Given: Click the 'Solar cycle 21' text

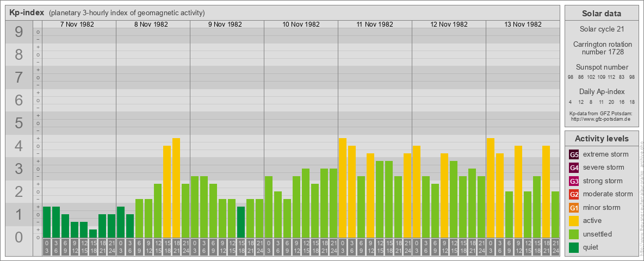Looking at the screenshot, I should tap(602, 29).
